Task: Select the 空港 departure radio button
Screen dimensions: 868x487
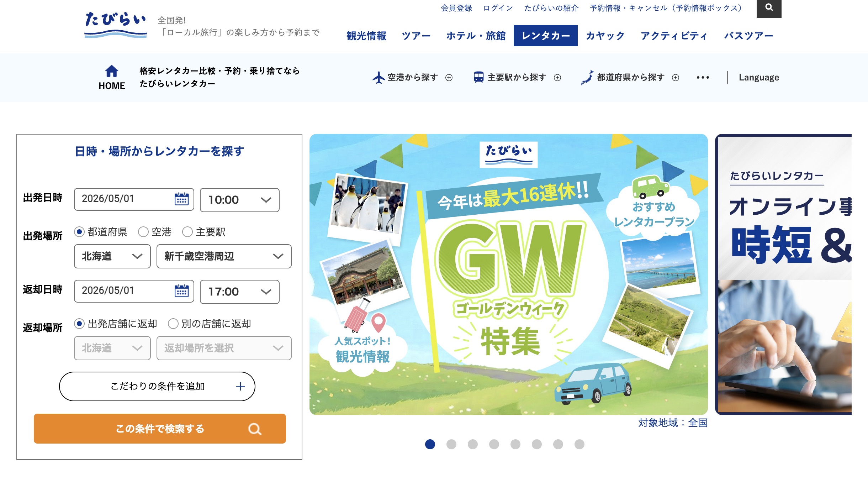Action: tap(143, 232)
